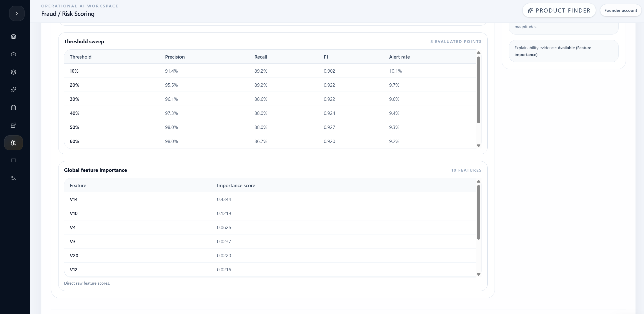
Task: Click the Explainability evidence card
Action: click(x=564, y=51)
